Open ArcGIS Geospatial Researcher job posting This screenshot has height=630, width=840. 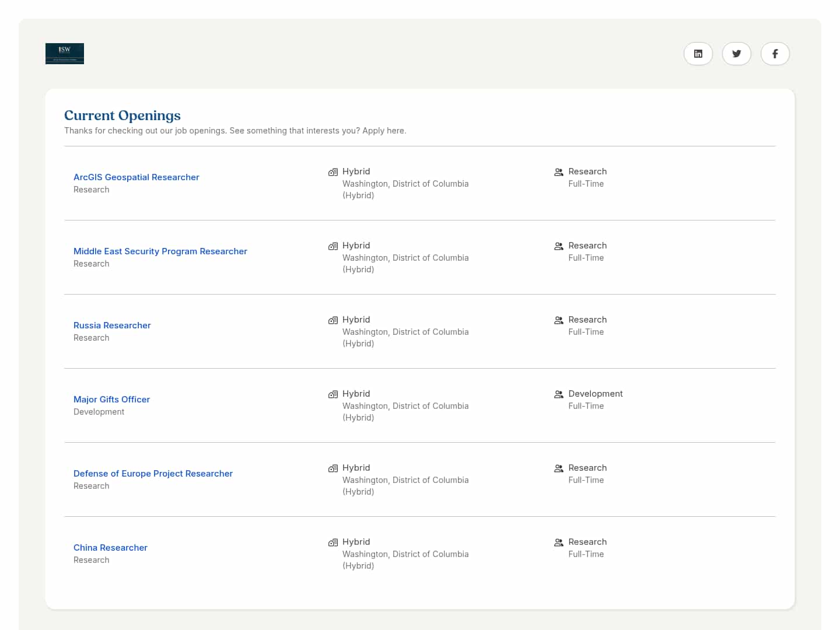tap(136, 177)
